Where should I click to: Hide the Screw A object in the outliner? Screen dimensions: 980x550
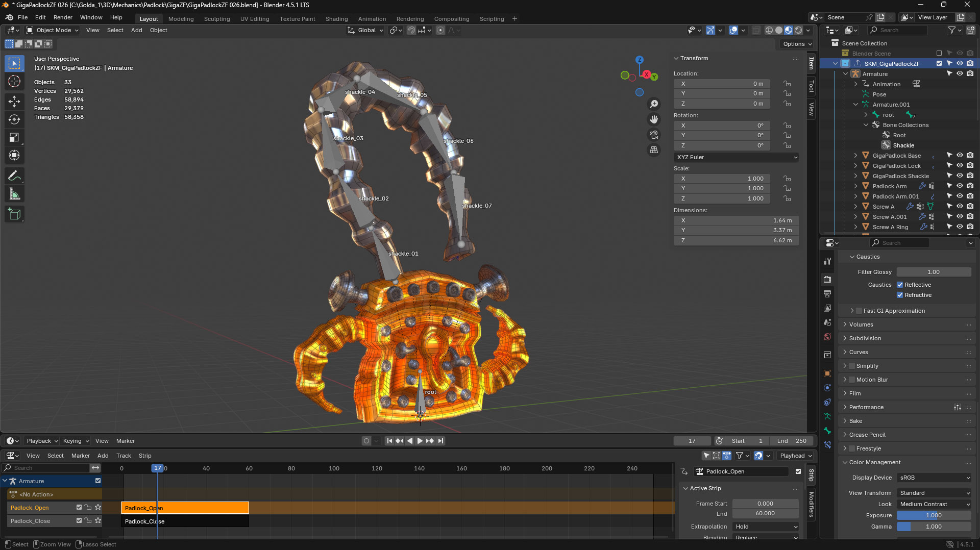pyautogui.click(x=960, y=206)
